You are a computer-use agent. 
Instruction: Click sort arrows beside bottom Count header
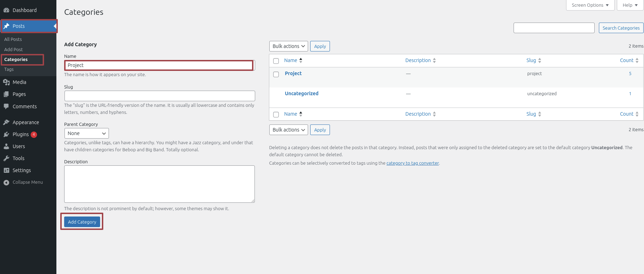point(637,114)
